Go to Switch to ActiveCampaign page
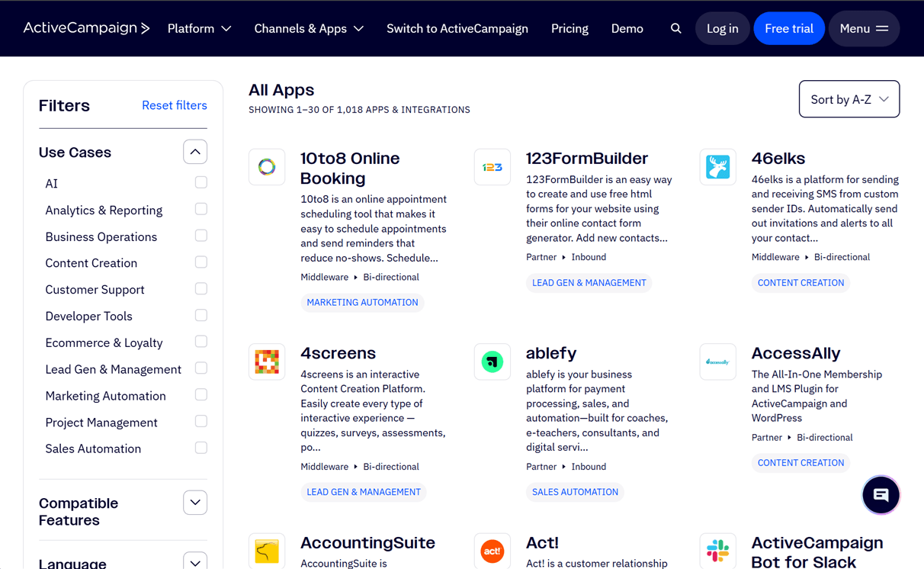This screenshot has width=924, height=569. click(x=457, y=28)
